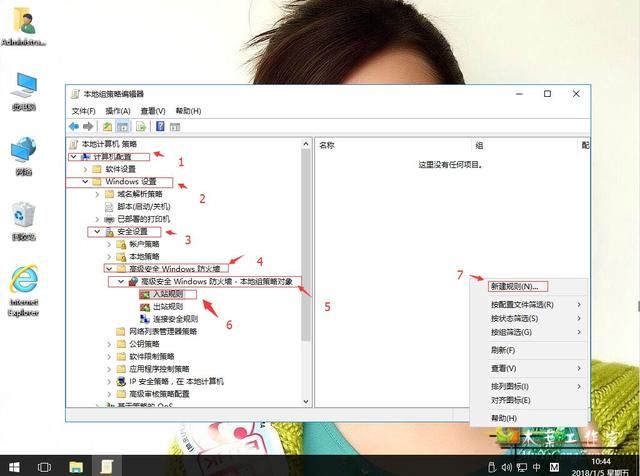Expand the 已部署的打印机 node
The width and height of the screenshot is (640, 476).
97,219
